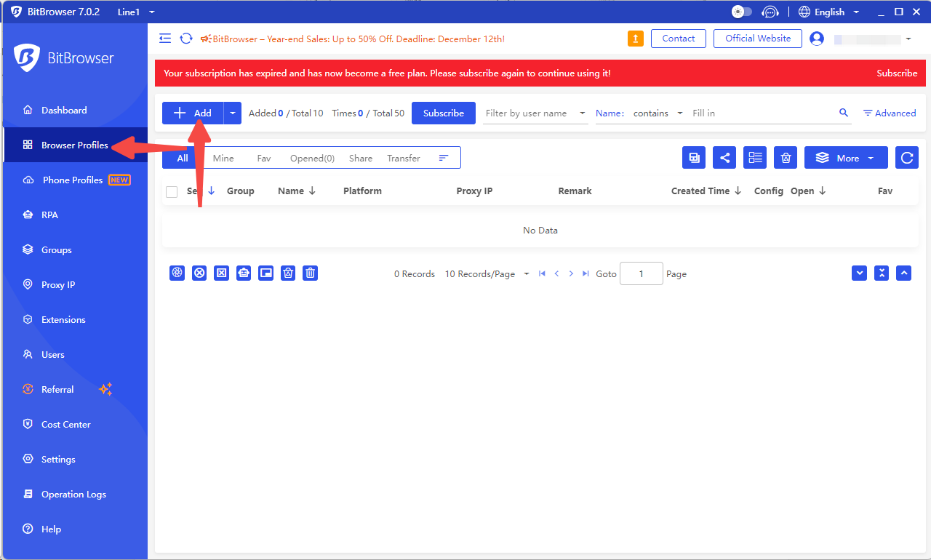Open Operation Logs
The width and height of the screenshot is (931, 560).
click(75, 494)
